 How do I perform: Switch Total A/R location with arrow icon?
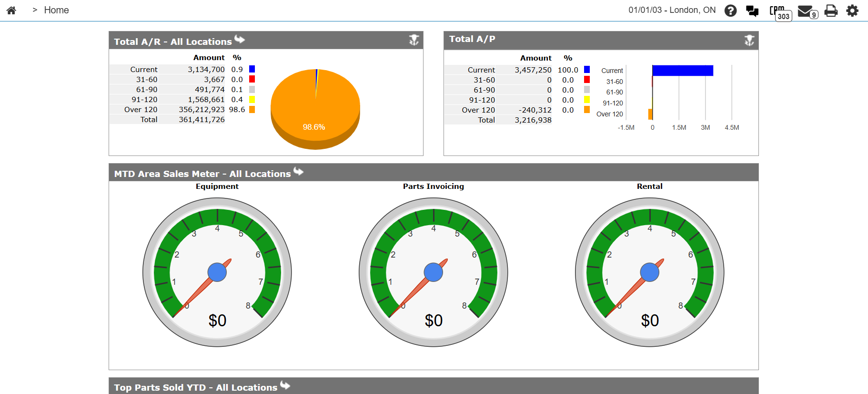tap(240, 40)
